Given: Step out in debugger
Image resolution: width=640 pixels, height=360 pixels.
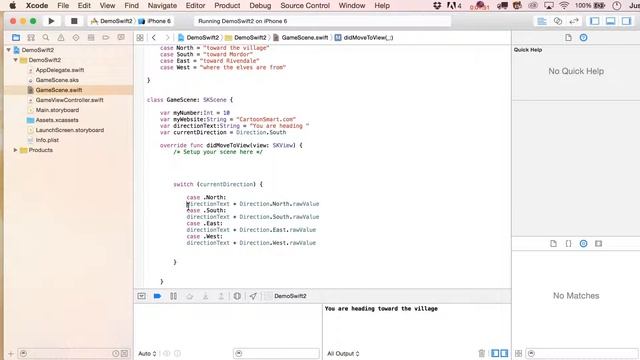Looking at the screenshot, I should point(221,296).
